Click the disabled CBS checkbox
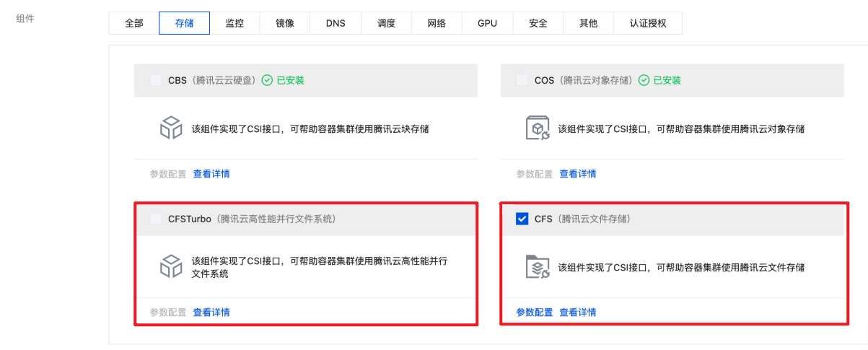The height and width of the screenshot is (350, 868). [156, 80]
